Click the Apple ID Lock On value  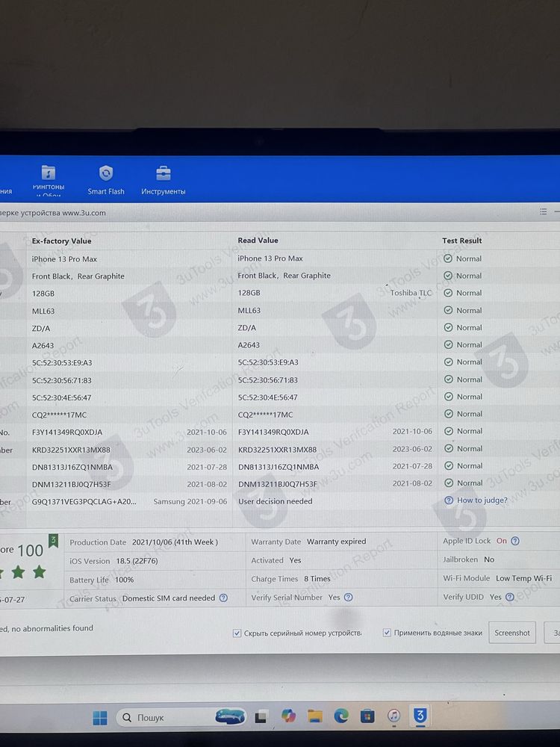[x=502, y=541]
